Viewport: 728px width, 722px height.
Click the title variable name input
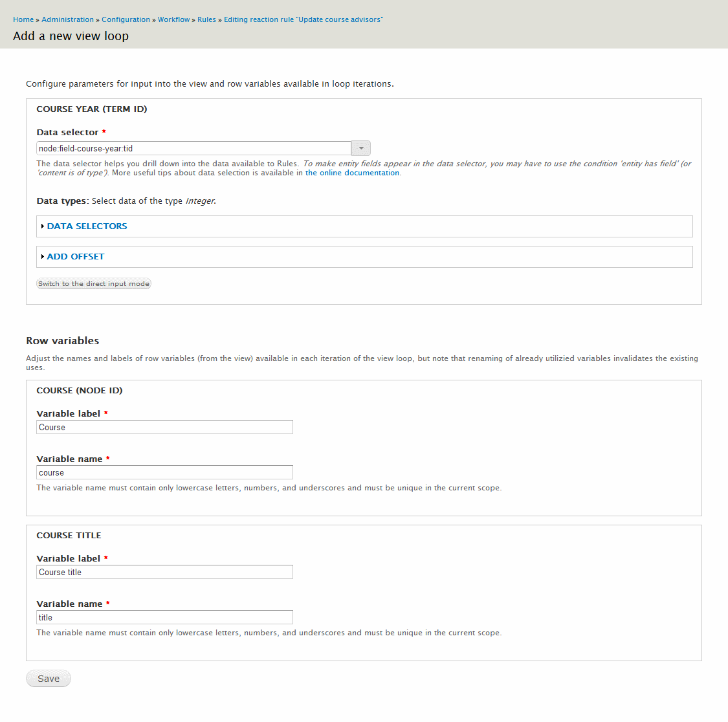coord(164,617)
